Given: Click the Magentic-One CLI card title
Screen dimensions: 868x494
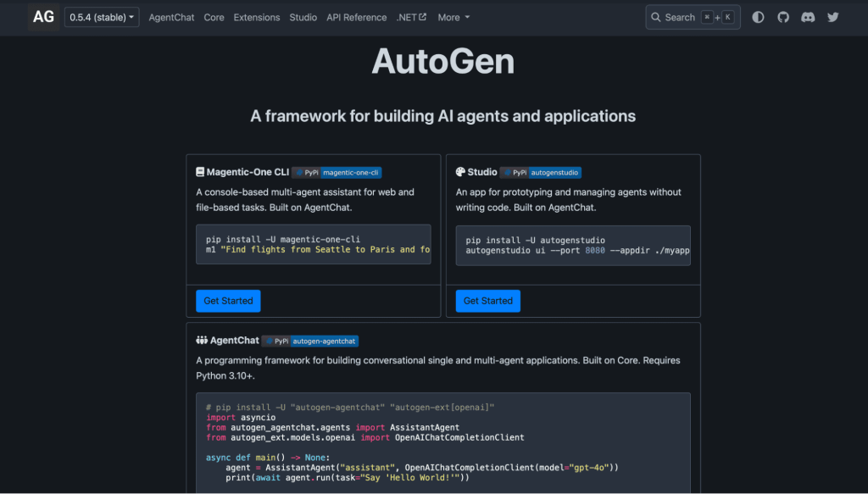Looking at the screenshot, I should 248,172.
